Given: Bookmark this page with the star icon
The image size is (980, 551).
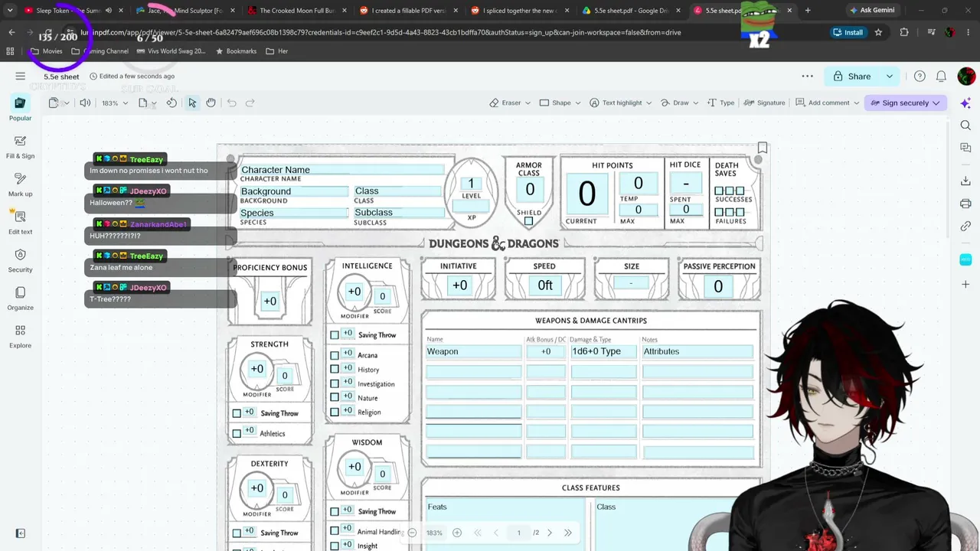Looking at the screenshot, I should click(x=878, y=32).
